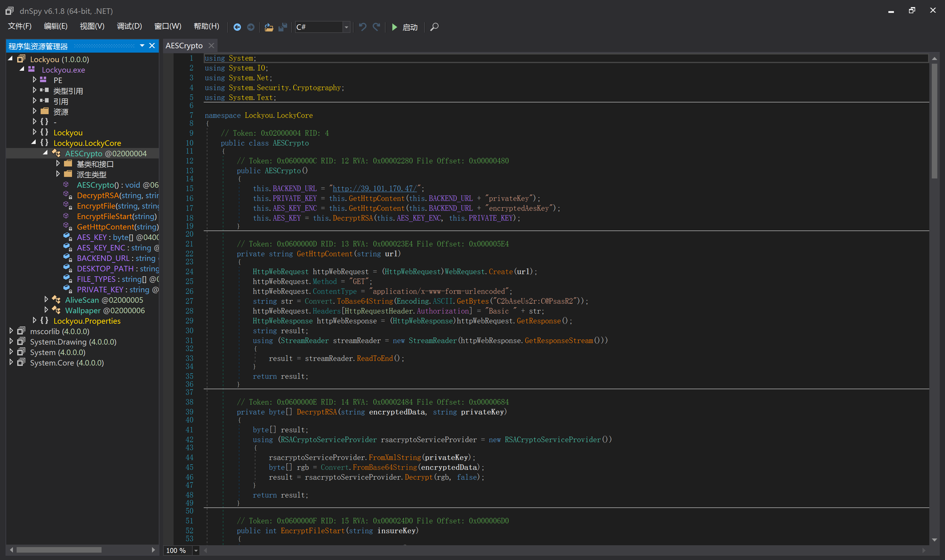Screen dimensions: 945x560
Task: Click the 引用 references tree item
Action: [61, 101]
